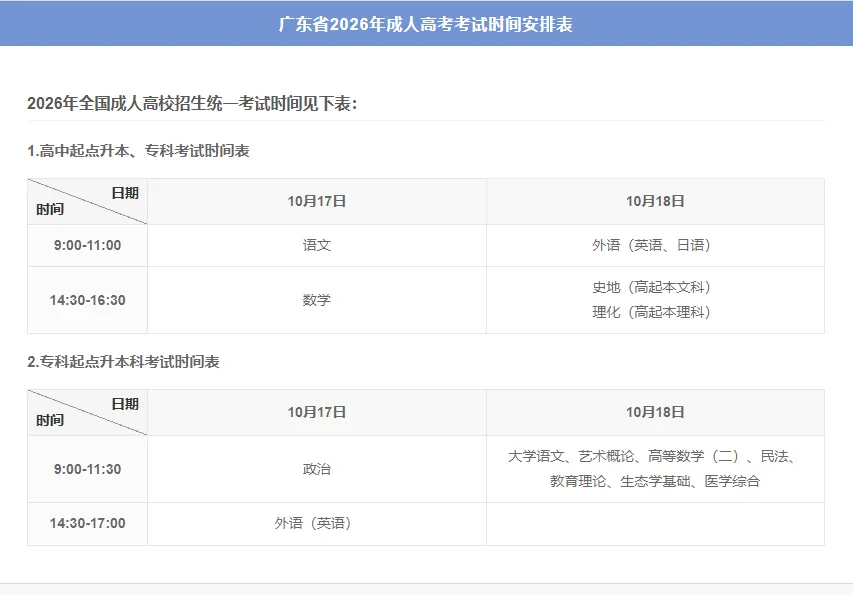Screen dimensions: 853x595
Task: Select the 语文 subject cell
Action: pos(317,245)
